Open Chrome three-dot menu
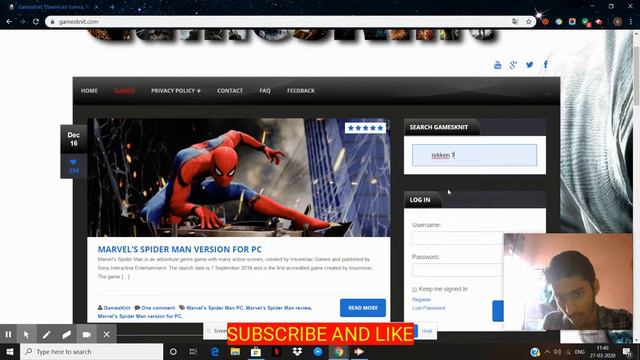The image size is (640, 360). click(x=631, y=22)
